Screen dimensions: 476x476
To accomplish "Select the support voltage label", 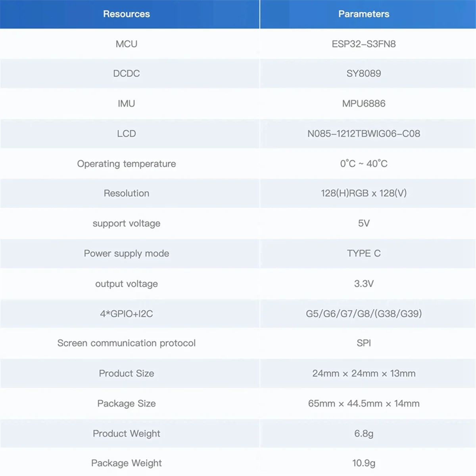I will click(127, 223).
